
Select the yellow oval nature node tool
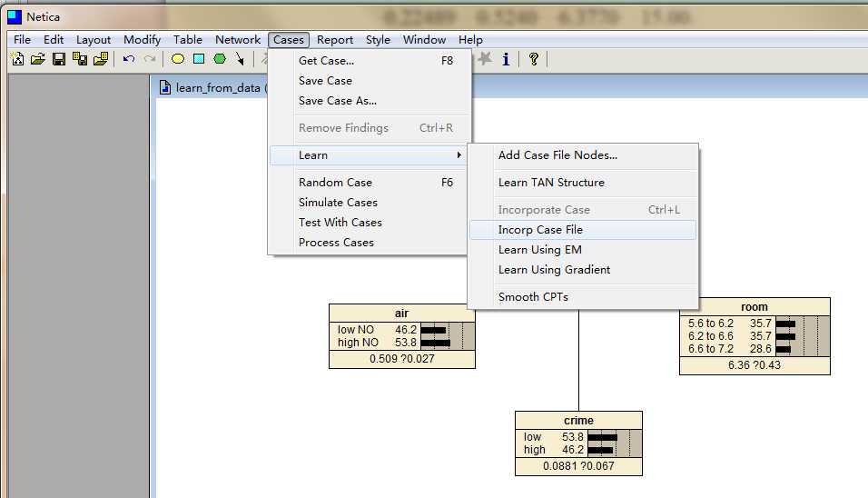coord(178,59)
